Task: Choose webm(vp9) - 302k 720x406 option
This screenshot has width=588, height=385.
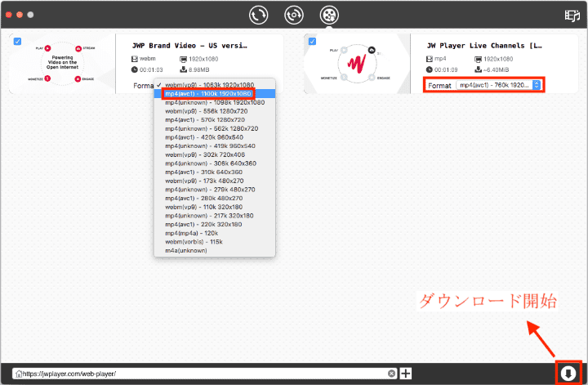Action: pyautogui.click(x=215, y=154)
